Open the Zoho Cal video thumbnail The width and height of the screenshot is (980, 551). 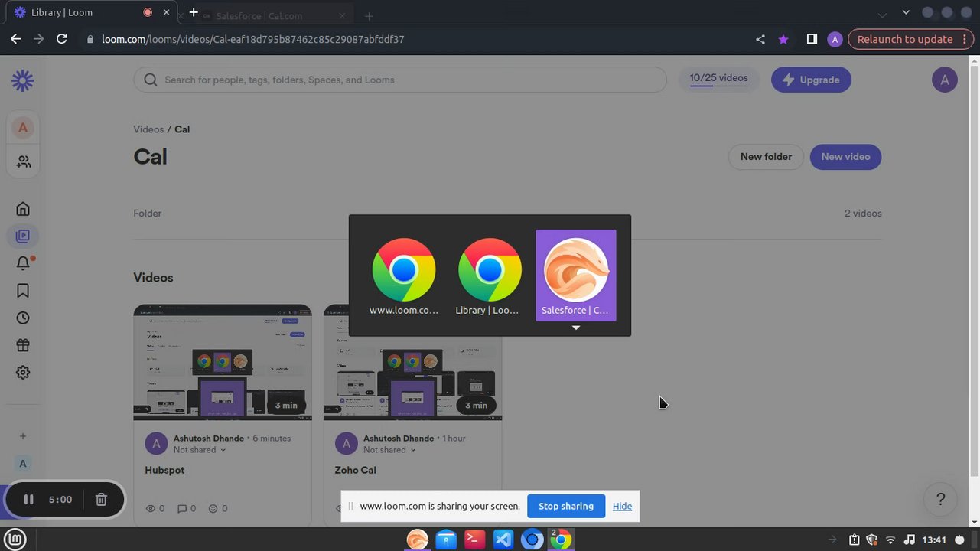pos(412,363)
